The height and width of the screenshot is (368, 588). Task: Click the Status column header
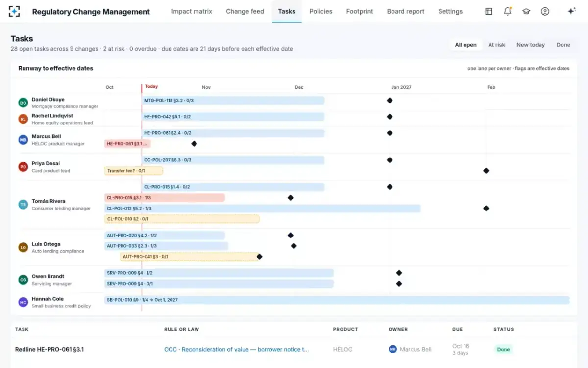pos(504,329)
